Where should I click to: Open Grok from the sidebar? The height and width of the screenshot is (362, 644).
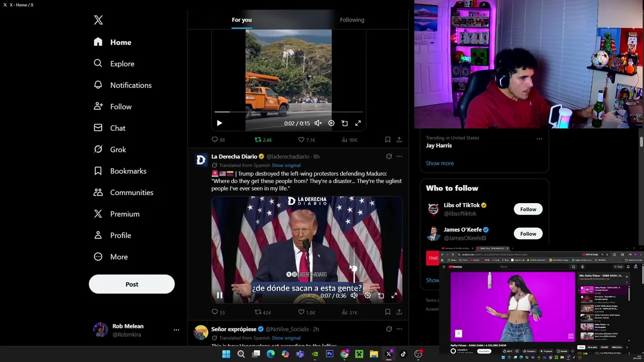pos(110,149)
